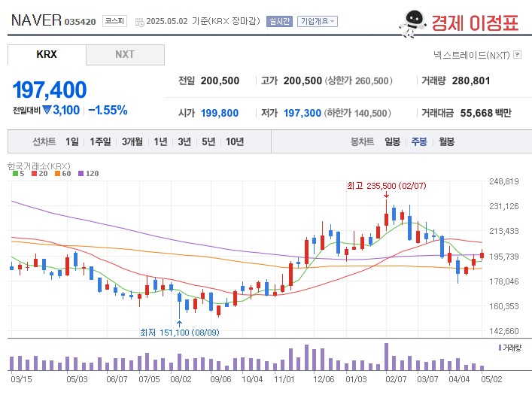Click the 한국거래소(KRX) chart label
This screenshot has height=395, width=532.
click(x=38, y=166)
